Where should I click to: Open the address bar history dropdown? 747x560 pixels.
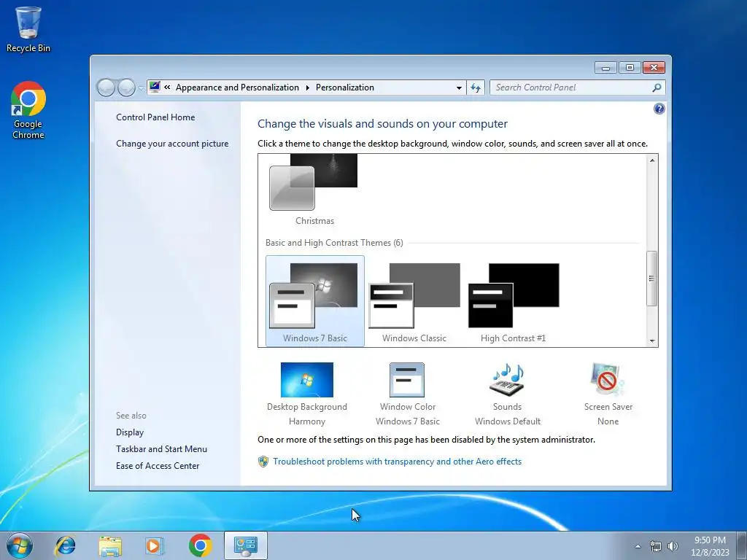pos(459,87)
